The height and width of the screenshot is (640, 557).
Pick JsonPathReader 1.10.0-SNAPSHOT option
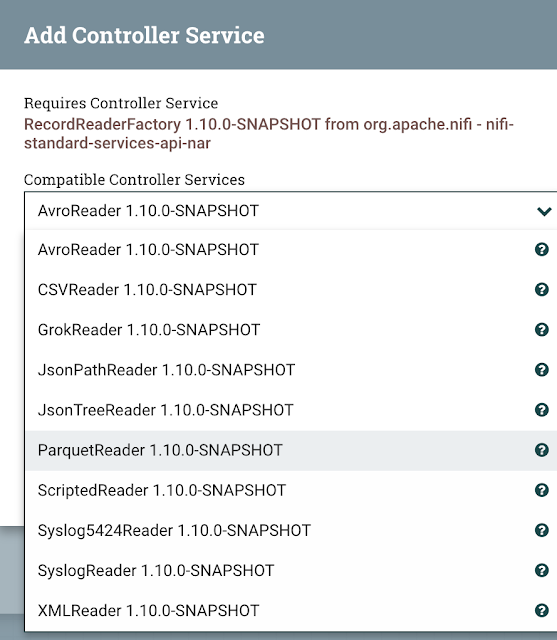point(291,369)
